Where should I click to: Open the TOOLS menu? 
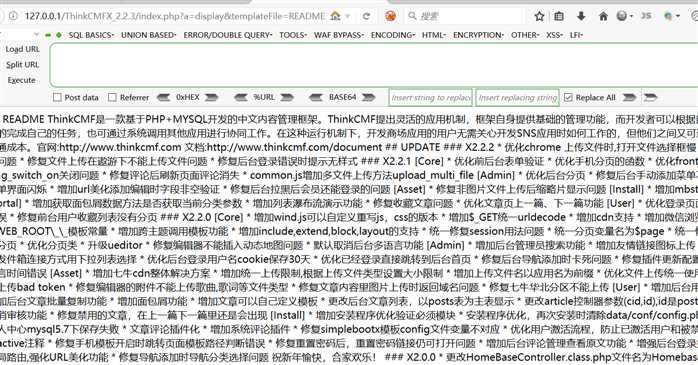pyautogui.click(x=292, y=35)
